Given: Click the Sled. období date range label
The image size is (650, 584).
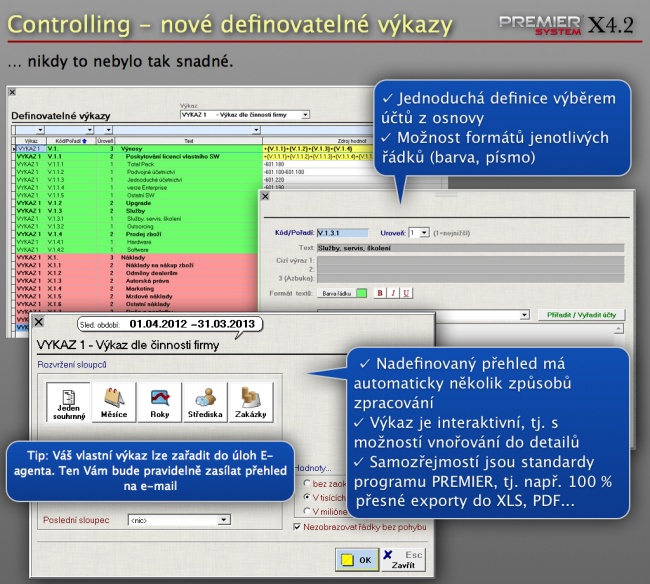Looking at the screenshot, I should click(x=170, y=324).
